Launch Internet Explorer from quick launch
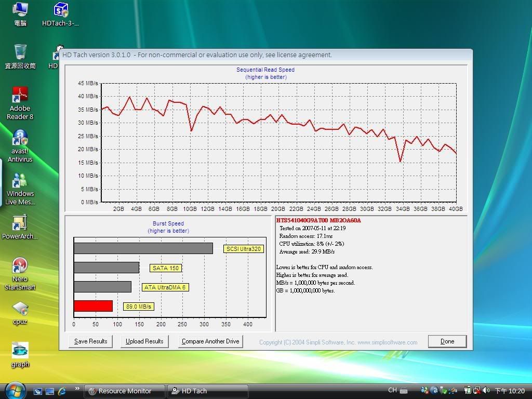 point(62,391)
